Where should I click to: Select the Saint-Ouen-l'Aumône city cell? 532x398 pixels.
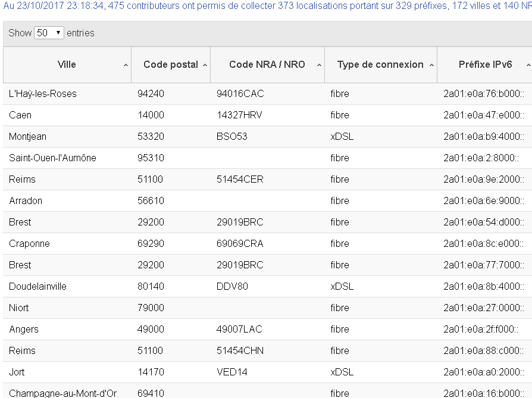52,158
